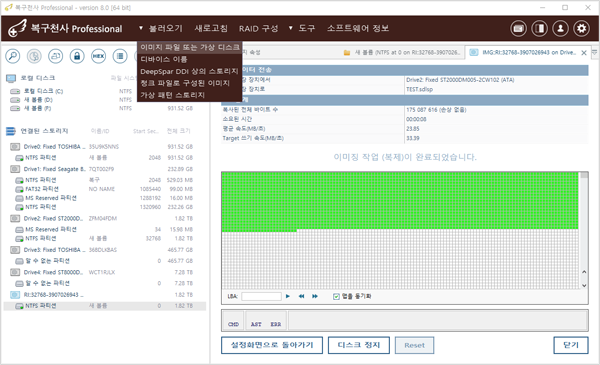Click the user account icon in header
Image resolution: width=600 pixels, height=365 pixels.
tap(560, 28)
